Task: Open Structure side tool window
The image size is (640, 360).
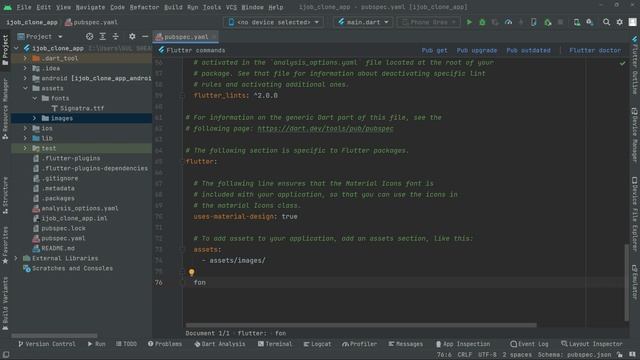Action: pos(5,195)
